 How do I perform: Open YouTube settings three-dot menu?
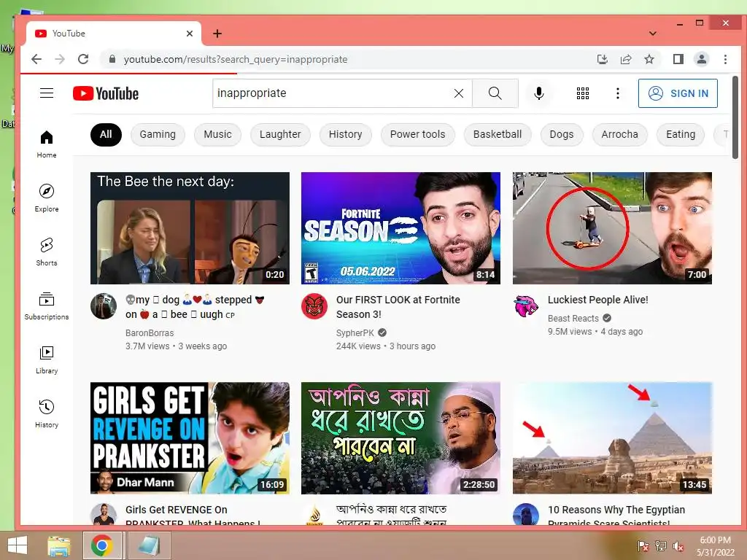pos(618,93)
